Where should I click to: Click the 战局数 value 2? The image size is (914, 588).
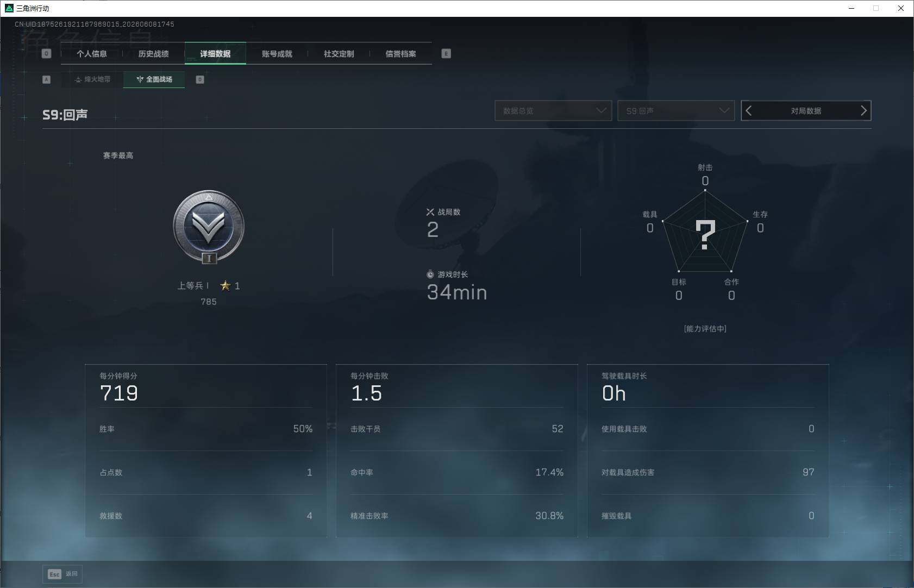pos(433,230)
